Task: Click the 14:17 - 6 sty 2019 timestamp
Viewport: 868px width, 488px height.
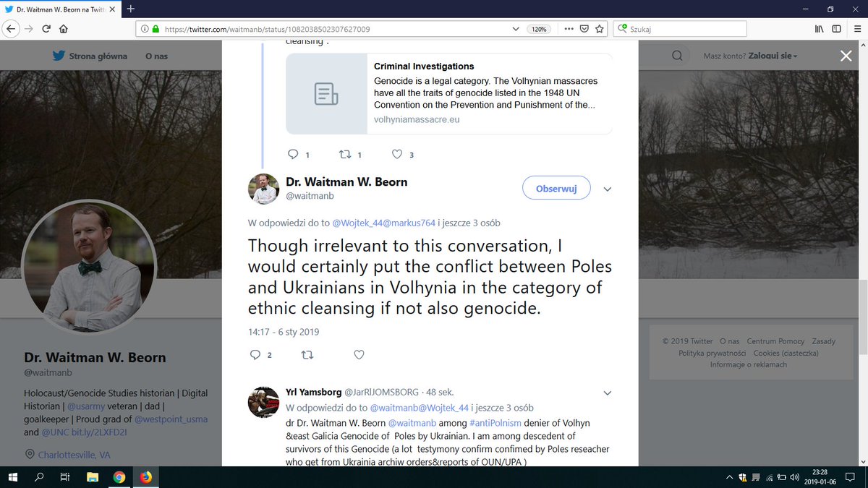Action: coord(284,332)
